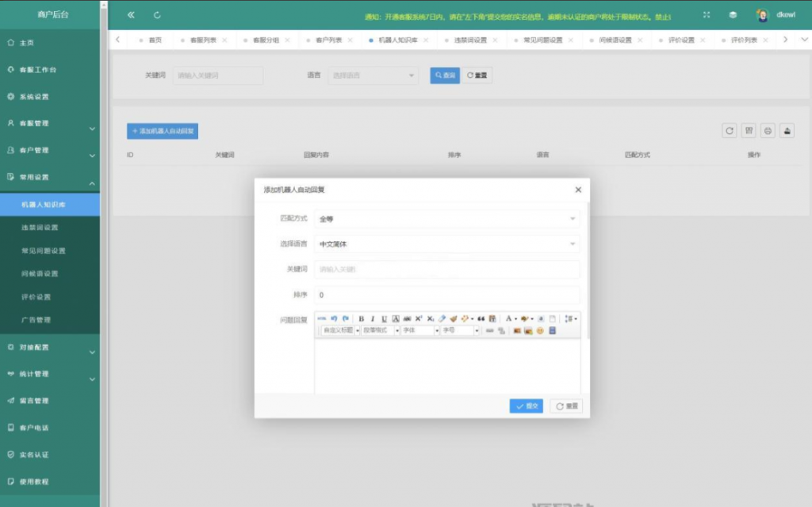Click the font color A icon
This screenshot has height=507, width=812.
coord(508,319)
